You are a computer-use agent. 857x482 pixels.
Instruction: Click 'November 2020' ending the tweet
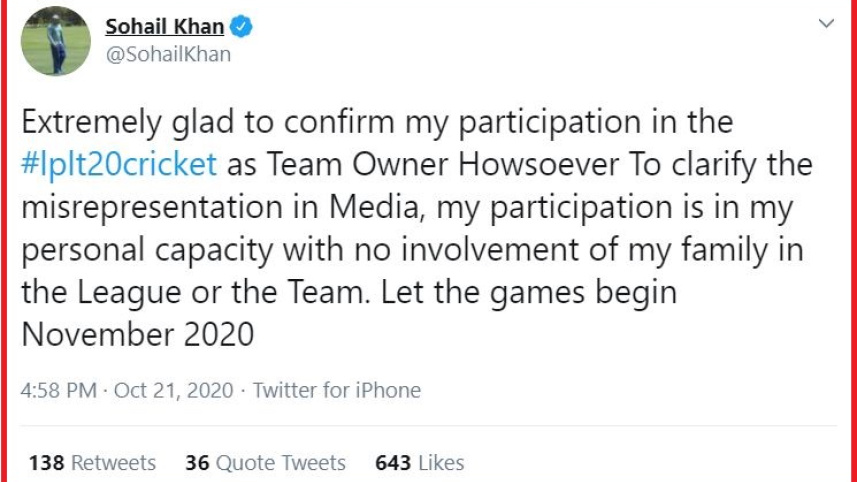138,335
